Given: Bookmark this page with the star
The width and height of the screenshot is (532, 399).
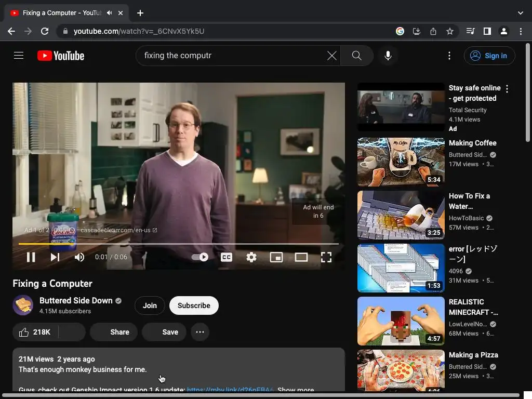Looking at the screenshot, I should 449,31.
